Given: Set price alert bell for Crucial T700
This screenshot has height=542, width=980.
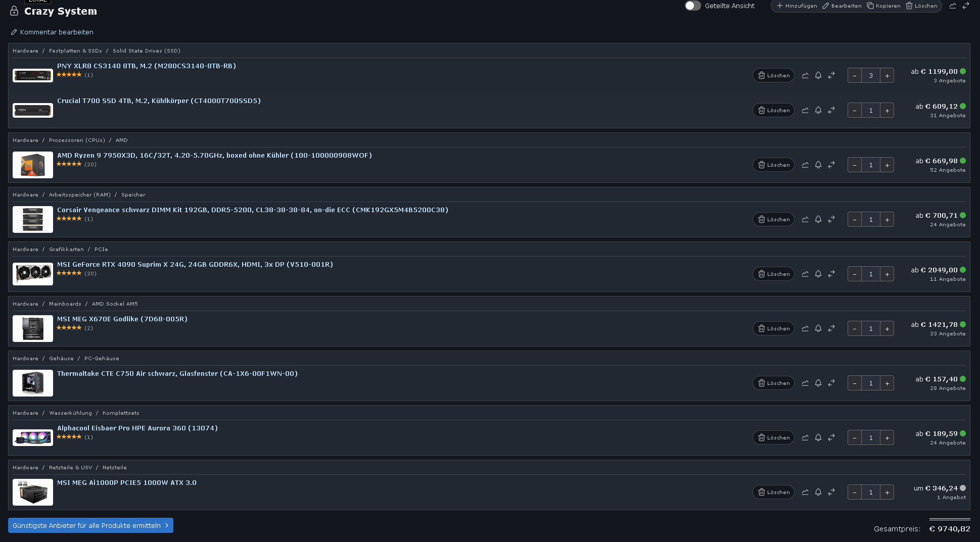Looking at the screenshot, I should click(818, 110).
